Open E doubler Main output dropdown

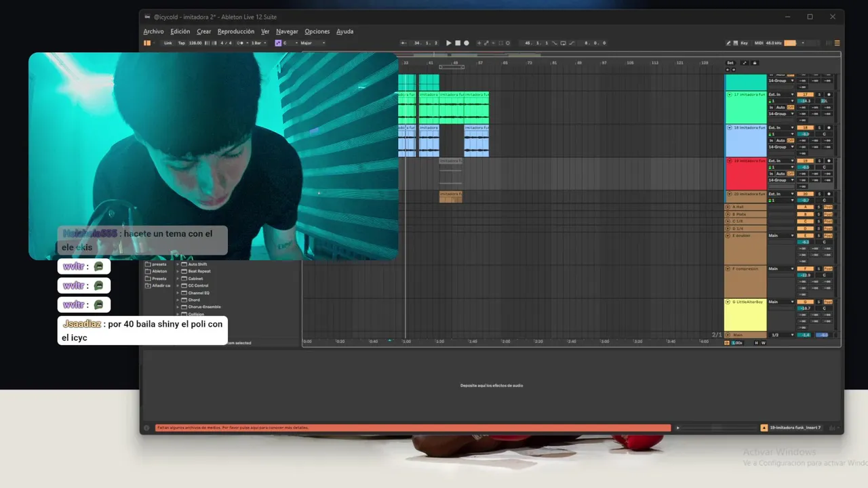[x=781, y=235]
